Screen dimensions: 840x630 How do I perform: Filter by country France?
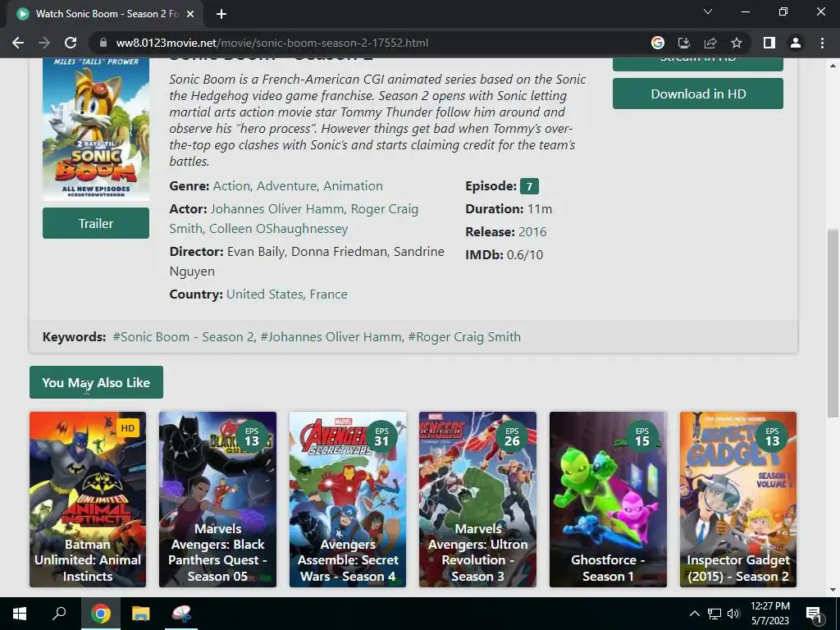328,294
